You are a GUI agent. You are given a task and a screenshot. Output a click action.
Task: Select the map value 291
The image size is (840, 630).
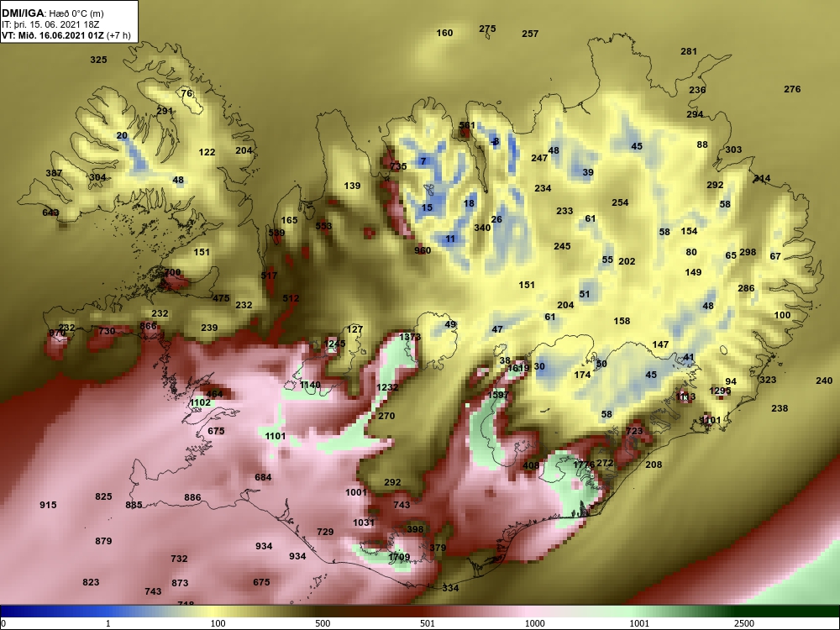(x=165, y=112)
